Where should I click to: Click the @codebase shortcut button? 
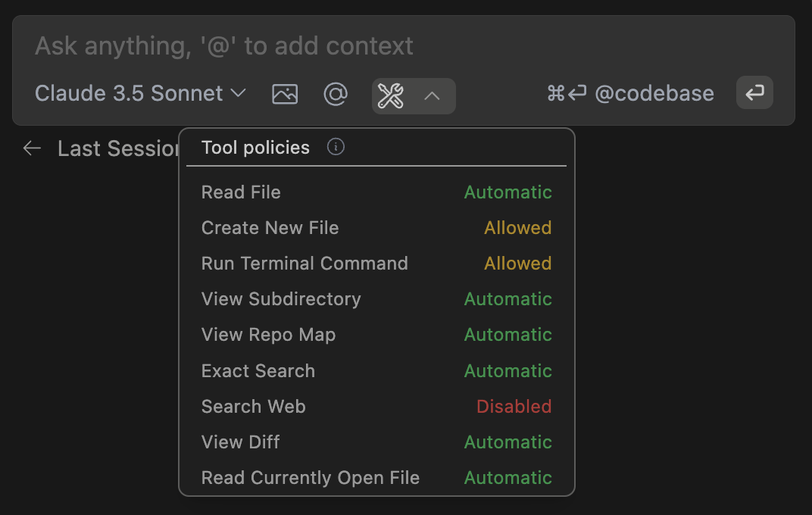click(x=630, y=94)
